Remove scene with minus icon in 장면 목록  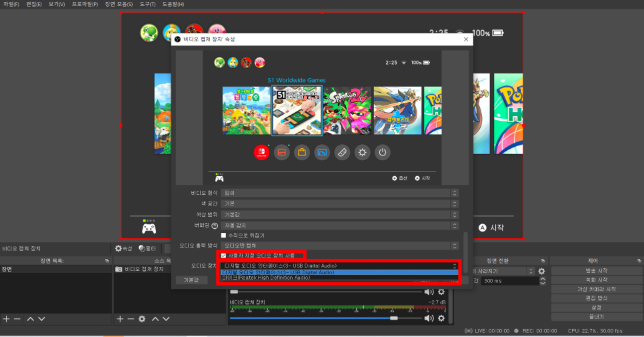[x=17, y=319]
